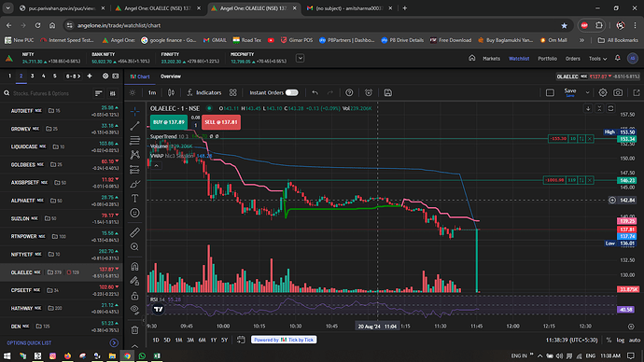Click the magnet snap mode icon

[134, 267]
